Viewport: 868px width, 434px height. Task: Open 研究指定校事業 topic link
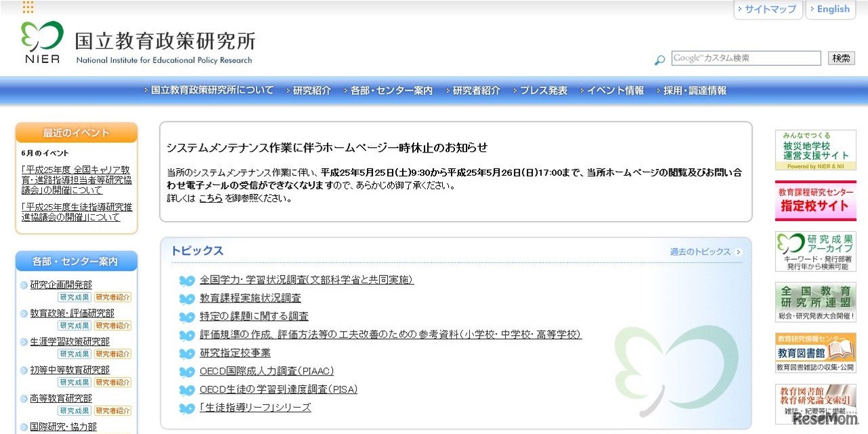coord(235,353)
